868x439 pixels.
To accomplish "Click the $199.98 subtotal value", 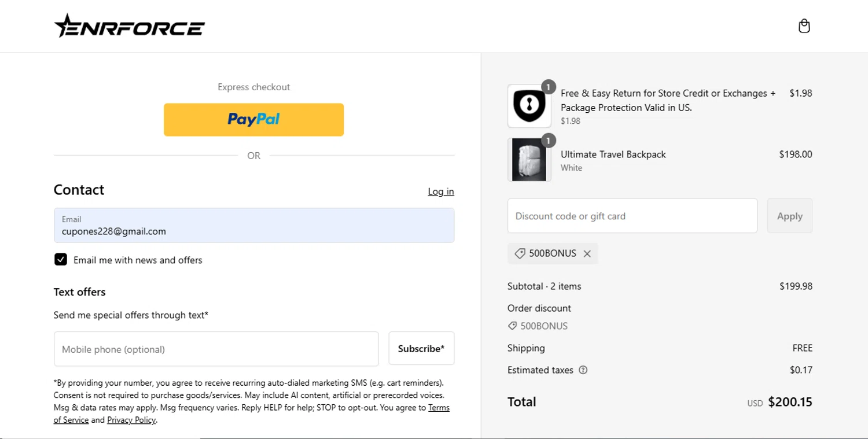I will tap(796, 286).
